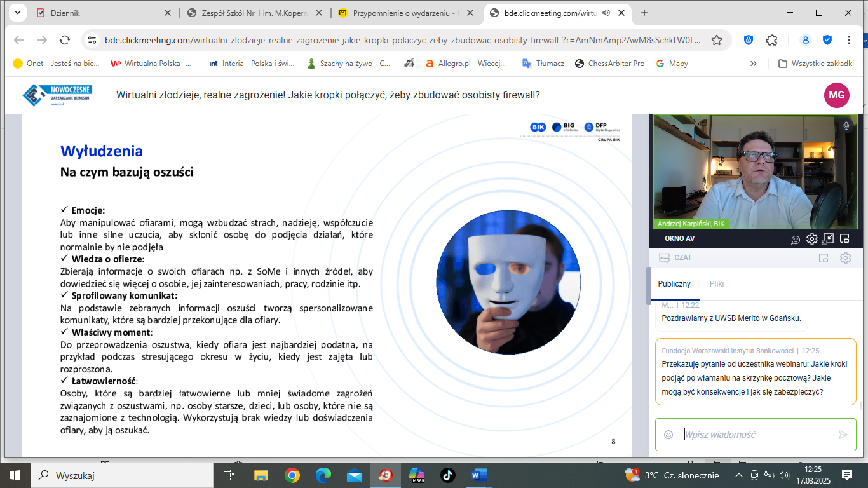Click the microphone icon on the presenter video

[x=846, y=126]
